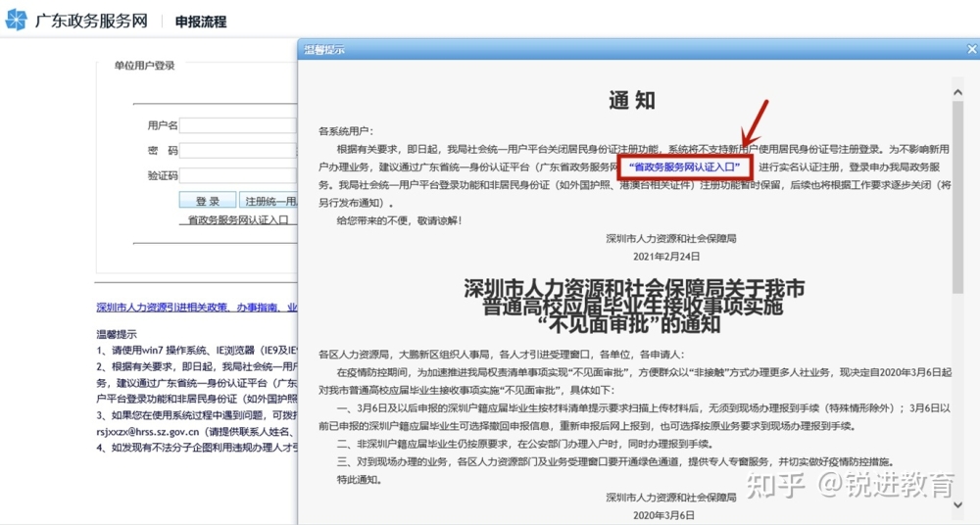Screen dimensions: 980x525
Task: Open the blue "省政务服务网认证入口" link in notice
Action: [x=684, y=167]
